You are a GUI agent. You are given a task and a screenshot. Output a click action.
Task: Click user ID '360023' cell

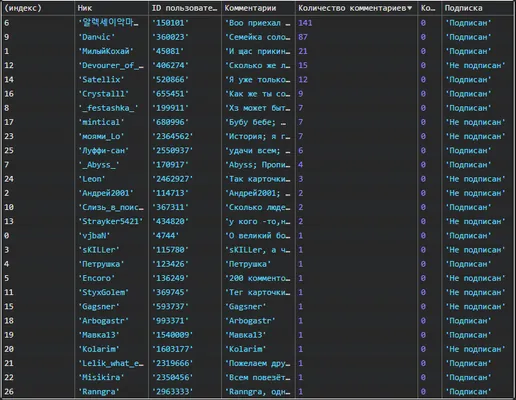(185, 37)
